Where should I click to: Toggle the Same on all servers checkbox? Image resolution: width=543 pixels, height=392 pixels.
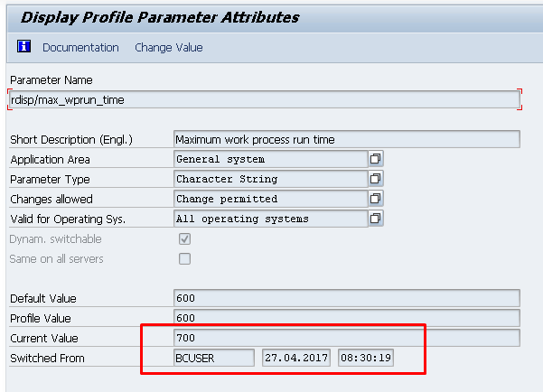point(184,258)
